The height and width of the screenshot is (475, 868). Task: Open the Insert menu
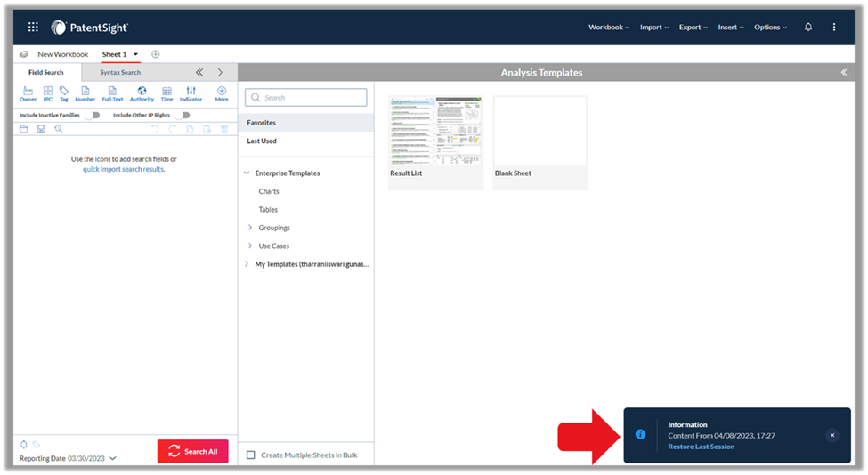click(x=731, y=27)
